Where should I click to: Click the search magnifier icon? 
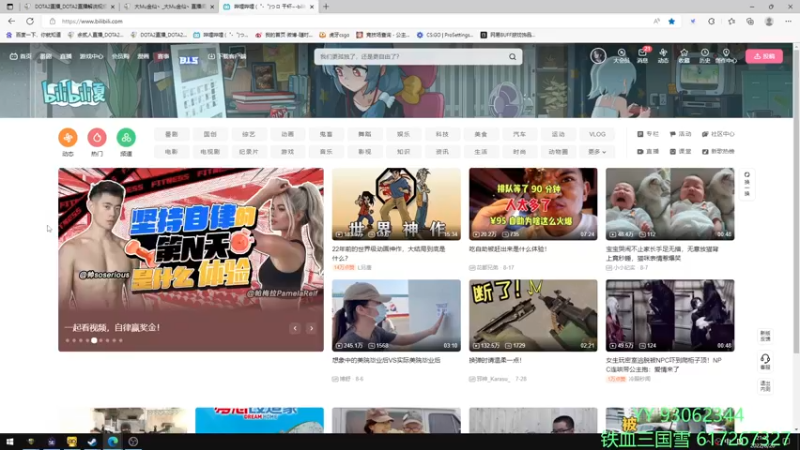coord(512,57)
